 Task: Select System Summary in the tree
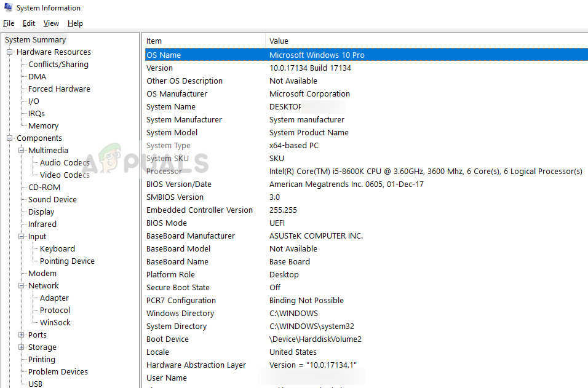point(35,40)
